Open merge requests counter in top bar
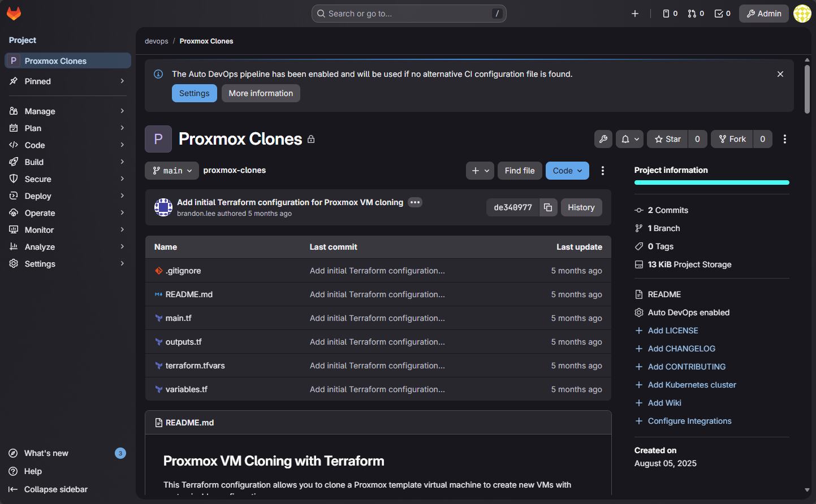The height and width of the screenshot is (504, 816). pos(696,14)
